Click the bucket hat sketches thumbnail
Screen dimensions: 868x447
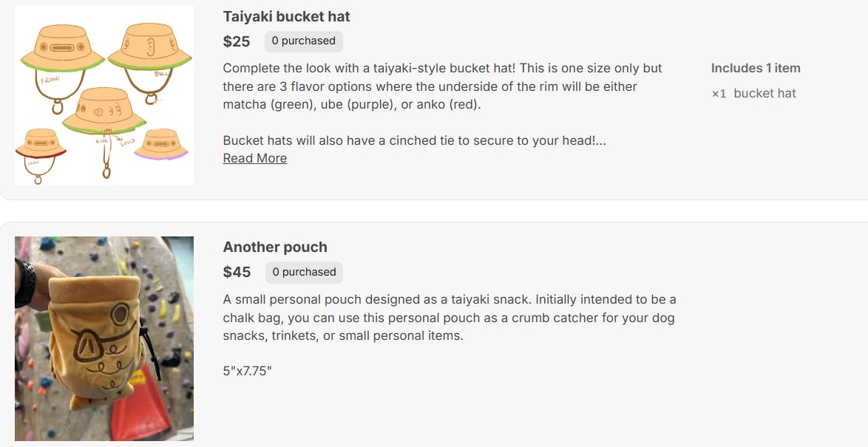coord(104,95)
